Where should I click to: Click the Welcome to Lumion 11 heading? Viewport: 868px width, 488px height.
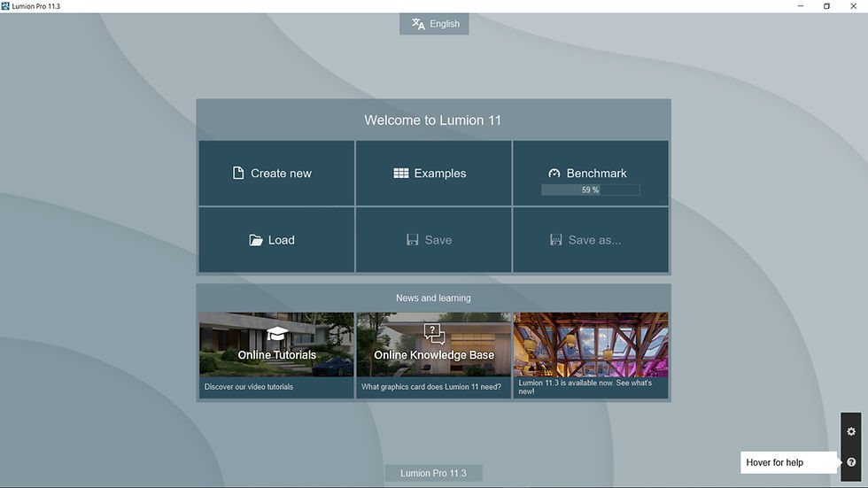tap(433, 120)
